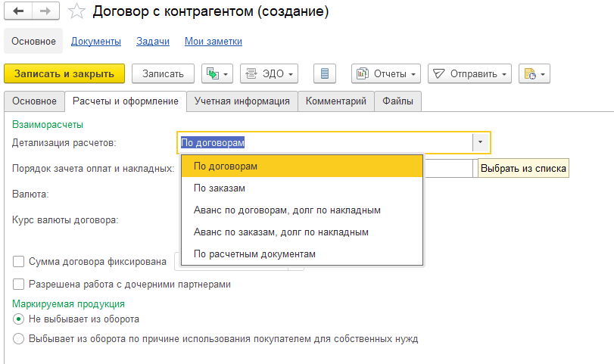Image resolution: width=614 pixels, height=364 pixels.
Task: Choose Аванс по договорам, долг по накладным
Action: click(302, 210)
